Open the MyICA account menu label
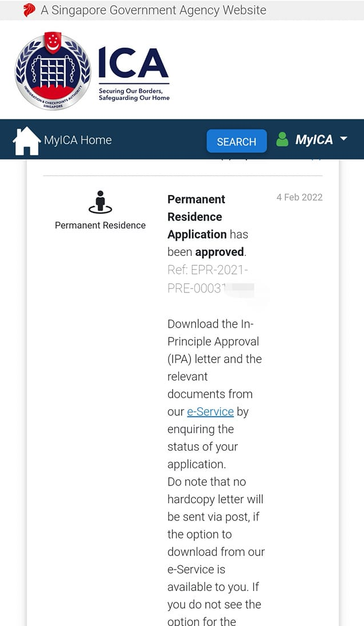This screenshot has width=364, height=626. pyautogui.click(x=314, y=139)
